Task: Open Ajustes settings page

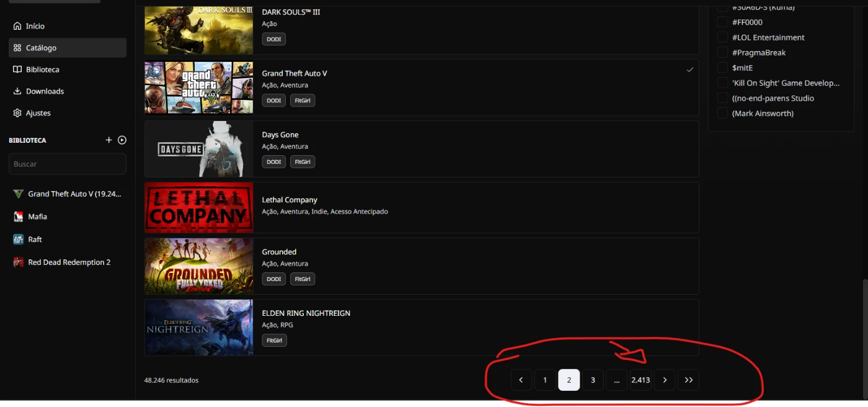Action: coord(38,113)
